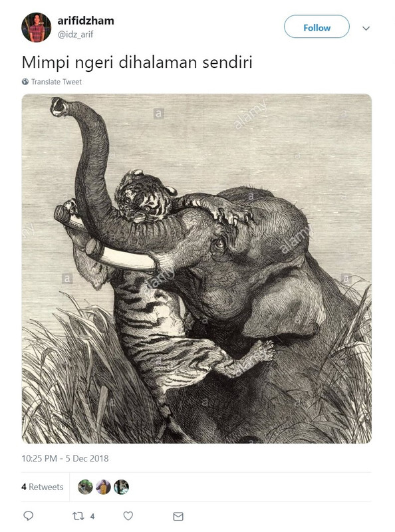Click the envelope direct message icon
This screenshot has width=395, height=532.
(x=178, y=517)
